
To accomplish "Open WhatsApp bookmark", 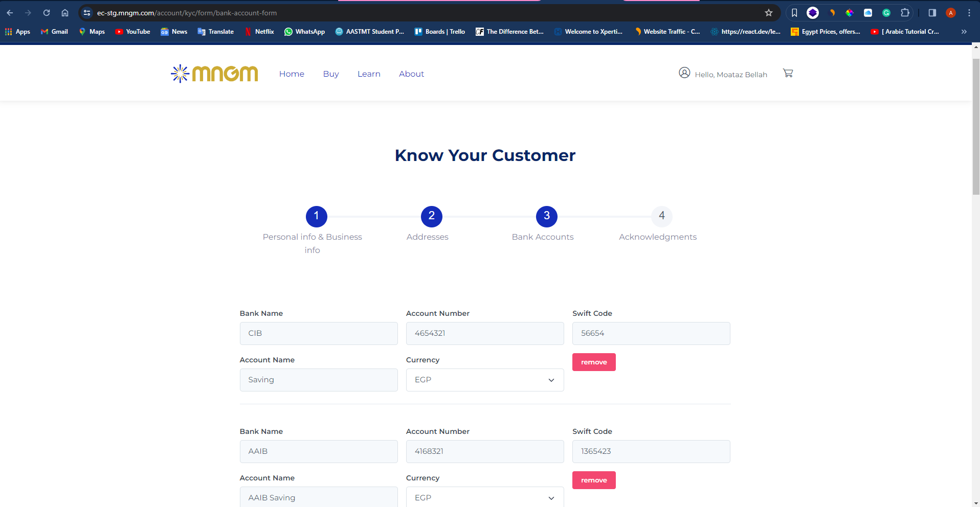I will (x=304, y=32).
